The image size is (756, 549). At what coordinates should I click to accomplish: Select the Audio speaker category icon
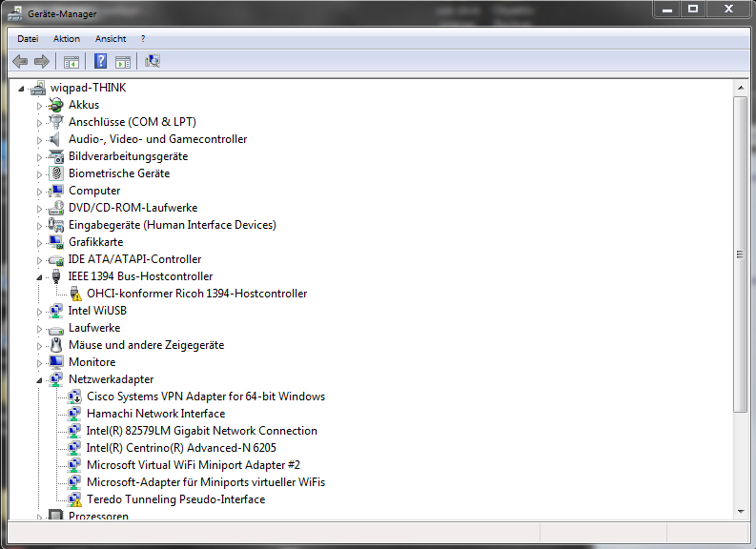pos(56,139)
